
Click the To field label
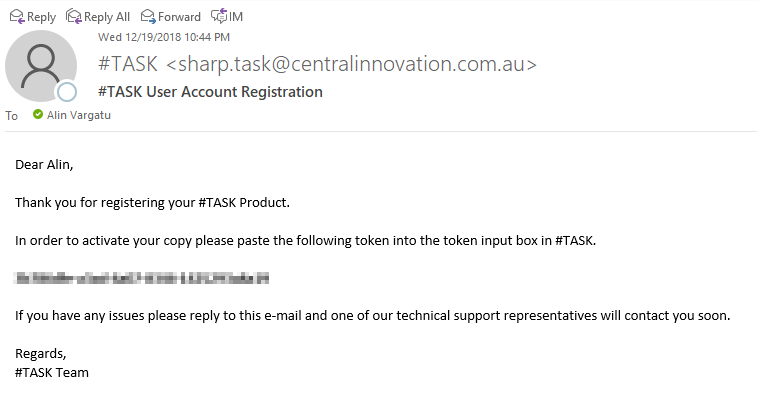coord(12,116)
